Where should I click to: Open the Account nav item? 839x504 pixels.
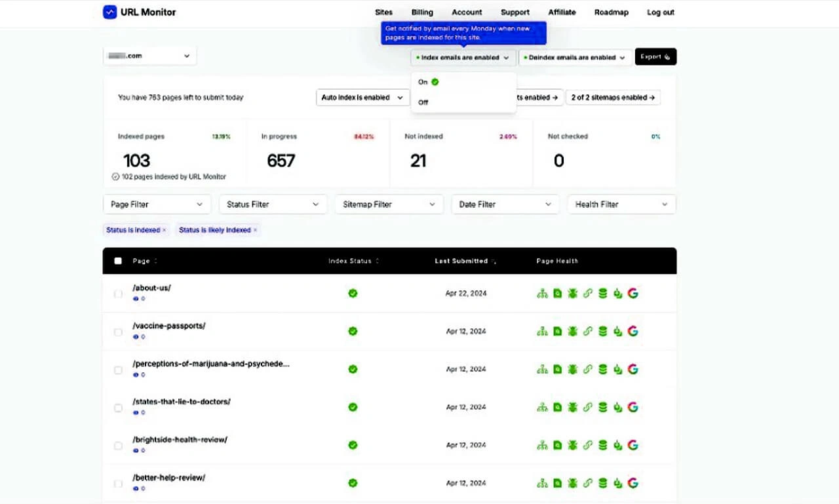tap(467, 12)
